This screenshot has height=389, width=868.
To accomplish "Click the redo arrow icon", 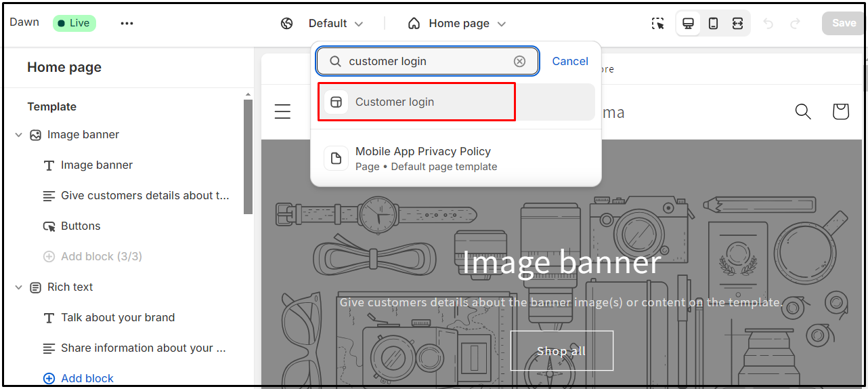I will point(796,24).
